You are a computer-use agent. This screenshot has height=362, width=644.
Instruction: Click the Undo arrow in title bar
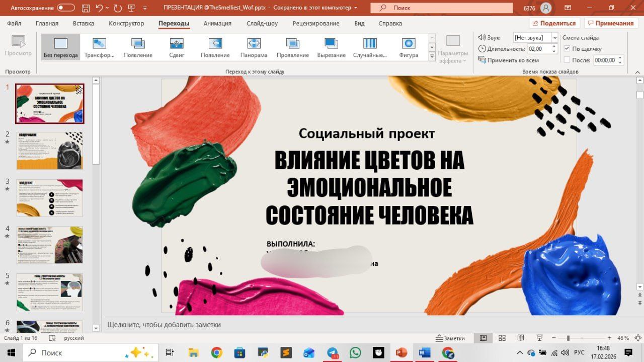(x=99, y=8)
